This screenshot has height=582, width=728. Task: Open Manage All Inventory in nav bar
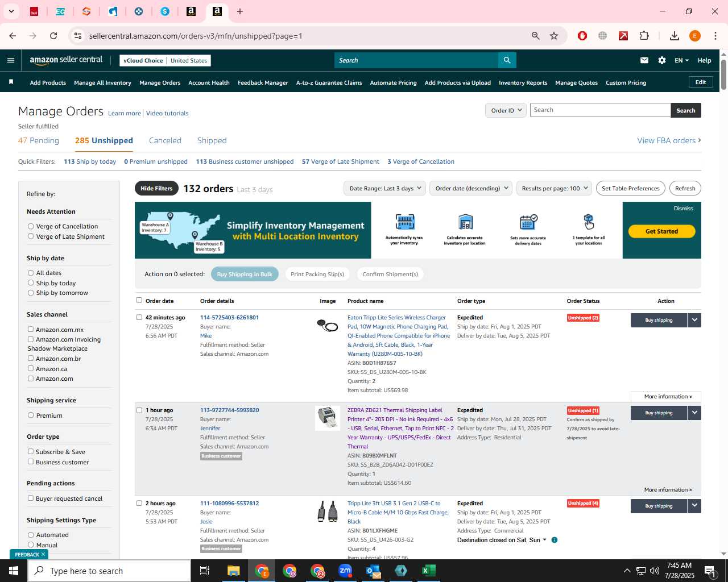[x=102, y=82]
